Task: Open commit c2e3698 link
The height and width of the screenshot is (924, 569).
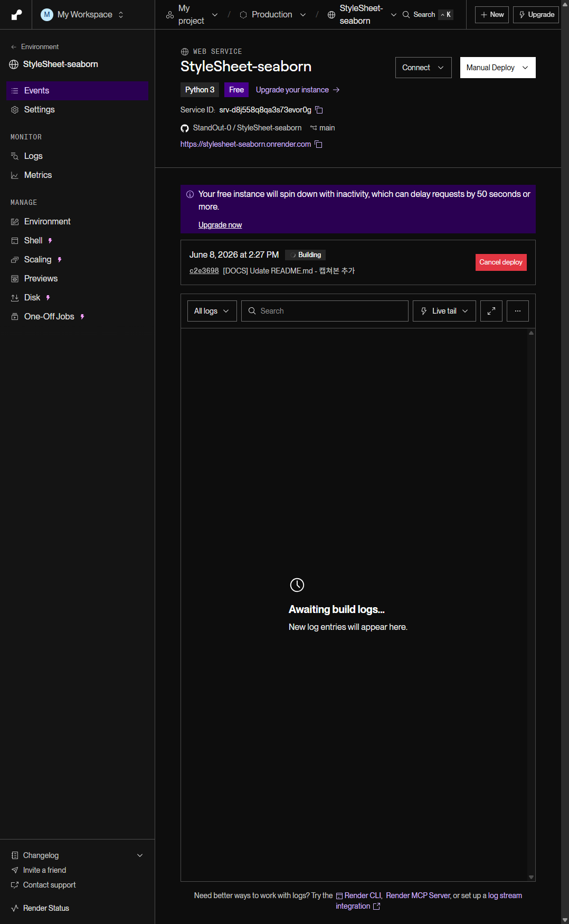Action: coord(204,271)
